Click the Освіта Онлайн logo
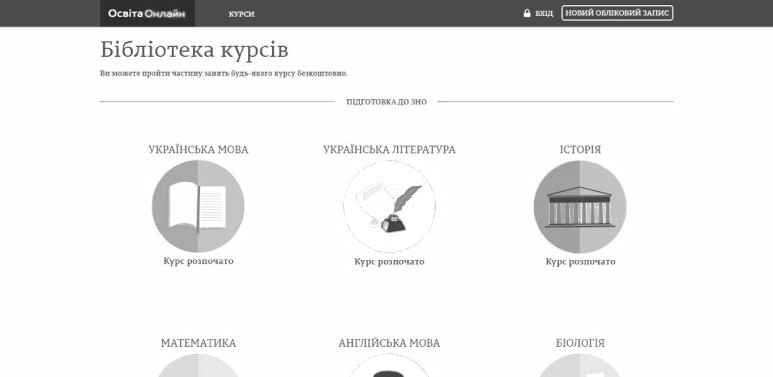Image resolution: width=773 pixels, height=377 pixels. pyautogui.click(x=147, y=13)
